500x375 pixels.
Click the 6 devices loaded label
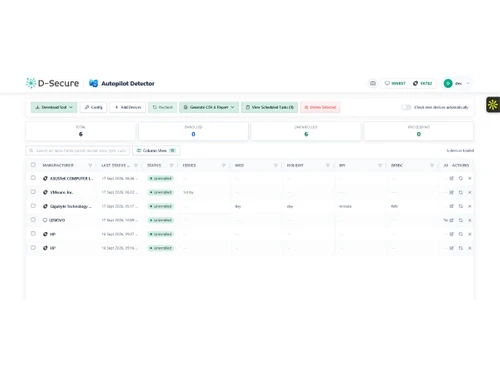pos(460,151)
